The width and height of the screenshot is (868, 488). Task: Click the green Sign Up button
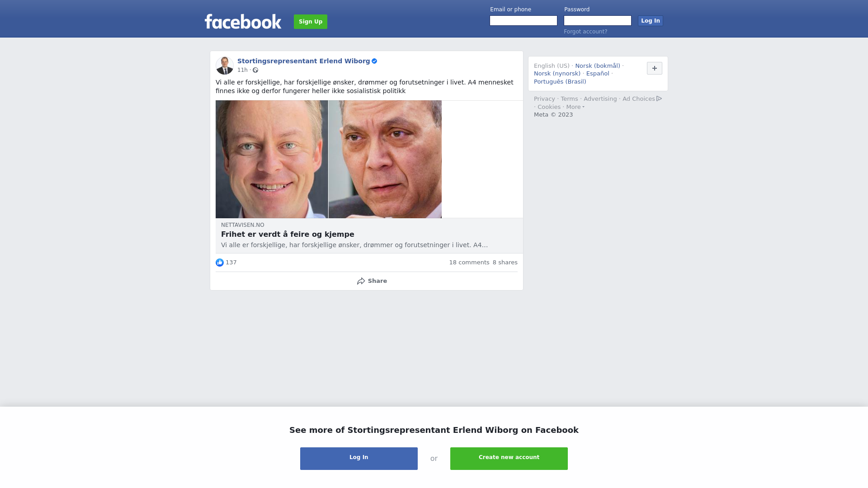coord(311,22)
